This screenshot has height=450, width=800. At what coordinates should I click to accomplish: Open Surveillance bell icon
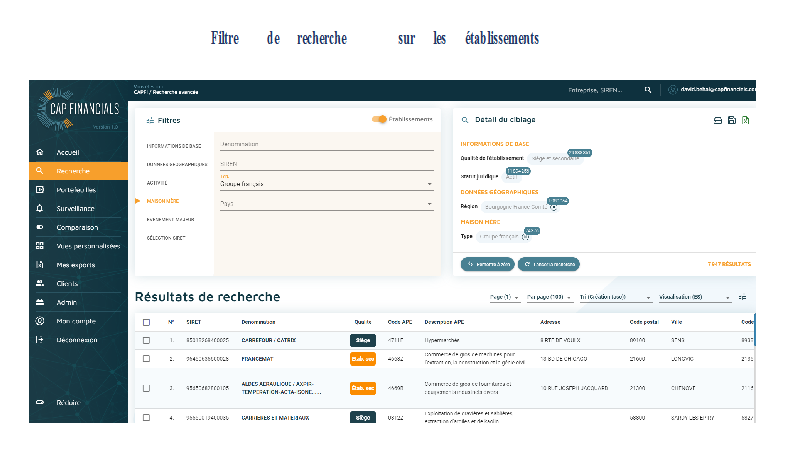pos(40,208)
